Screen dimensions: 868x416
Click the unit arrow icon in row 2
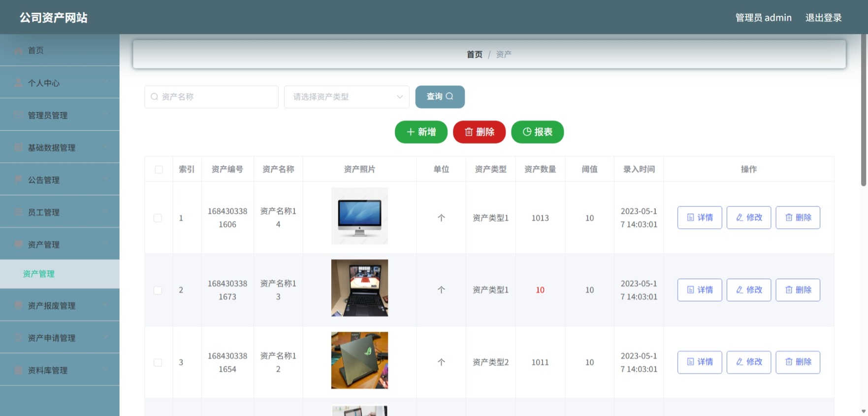[x=441, y=290]
